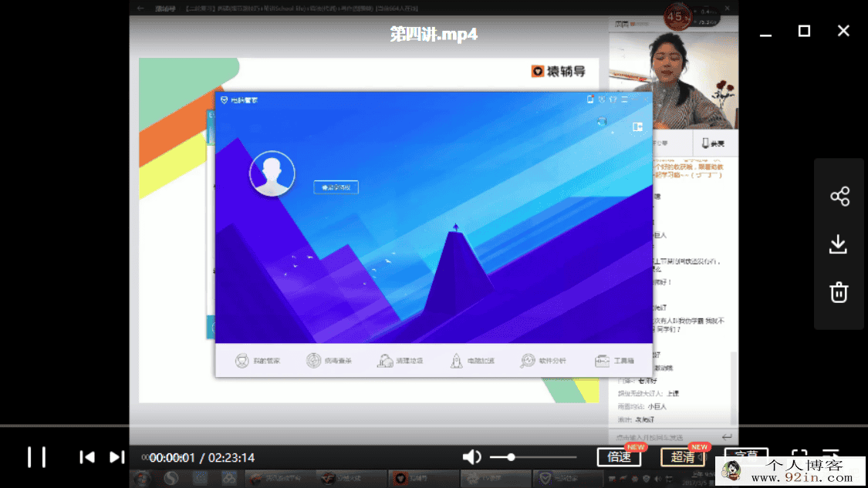Click the back arrow in the recorded lesson window
Screen dimensions: 868x488
point(140,8)
